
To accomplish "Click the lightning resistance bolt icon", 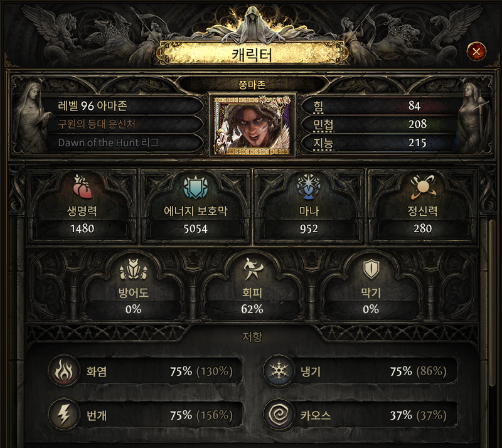I will coord(64,415).
